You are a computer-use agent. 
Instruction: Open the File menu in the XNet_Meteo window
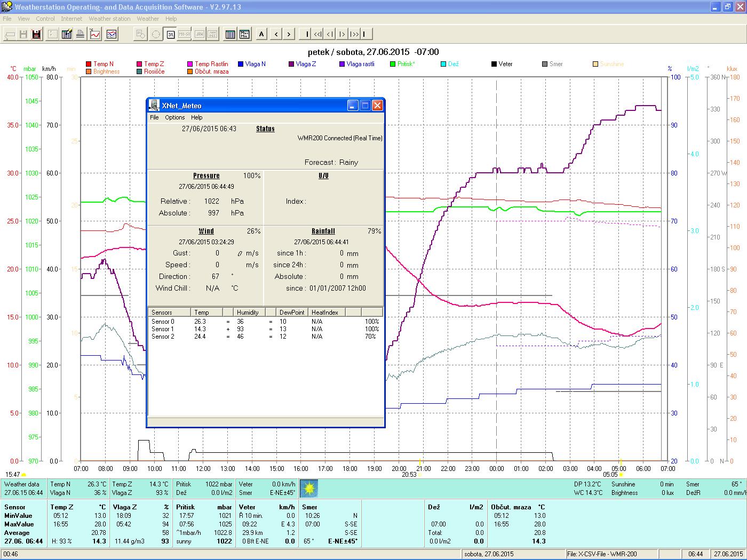tap(154, 117)
